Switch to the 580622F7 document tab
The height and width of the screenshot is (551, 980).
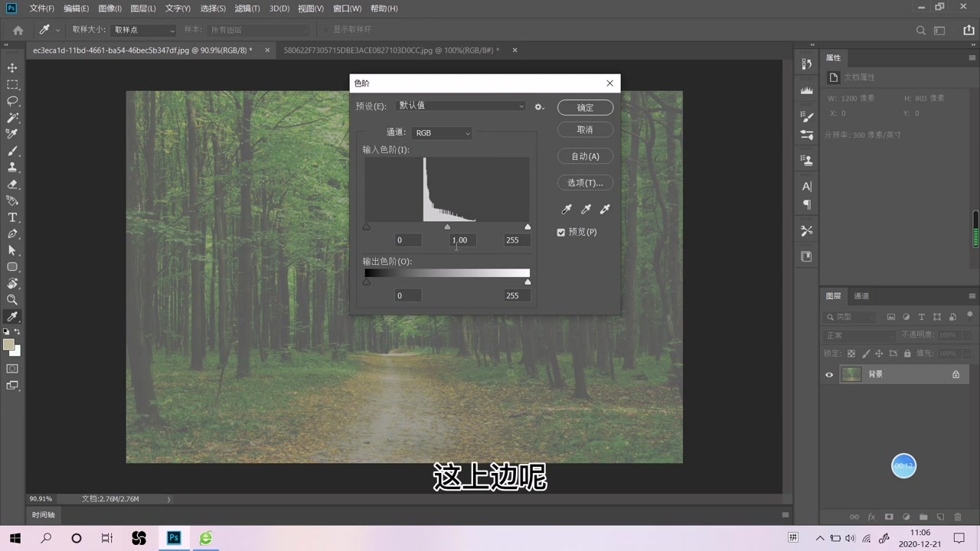tap(391, 51)
